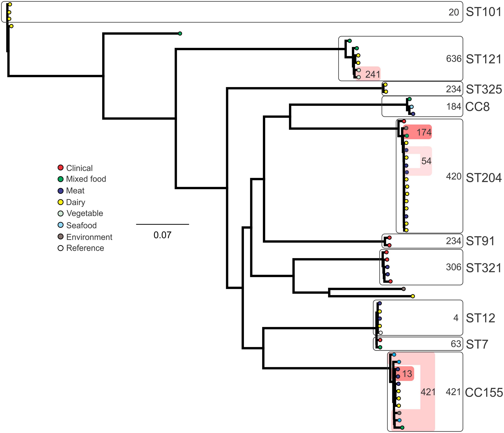Click the red clinical tip in ST7 clade
Viewport: 504px width, 433px height.
tap(381, 340)
